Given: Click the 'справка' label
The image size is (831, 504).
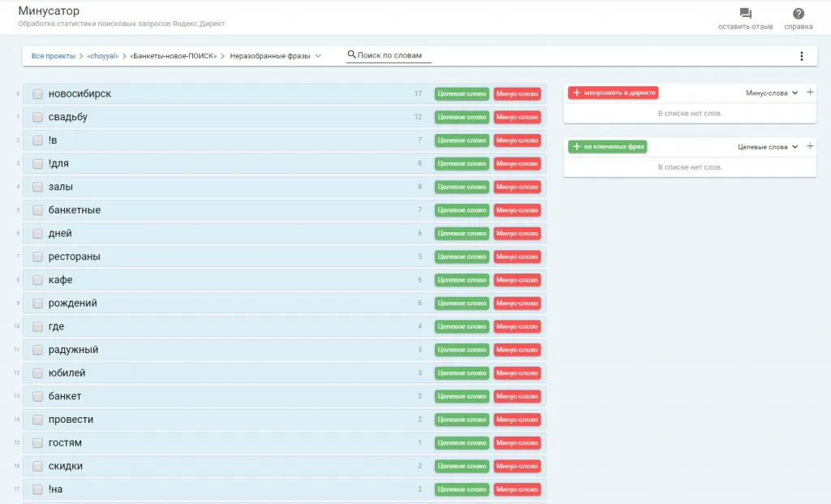Looking at the screenshot, I should tap(799, 27).
